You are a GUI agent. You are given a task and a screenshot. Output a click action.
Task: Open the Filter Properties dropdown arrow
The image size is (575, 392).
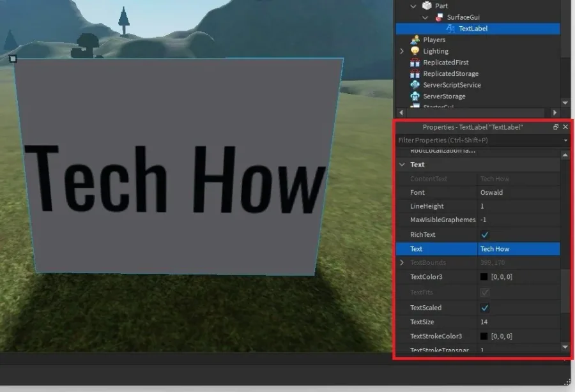pos(565,140)
